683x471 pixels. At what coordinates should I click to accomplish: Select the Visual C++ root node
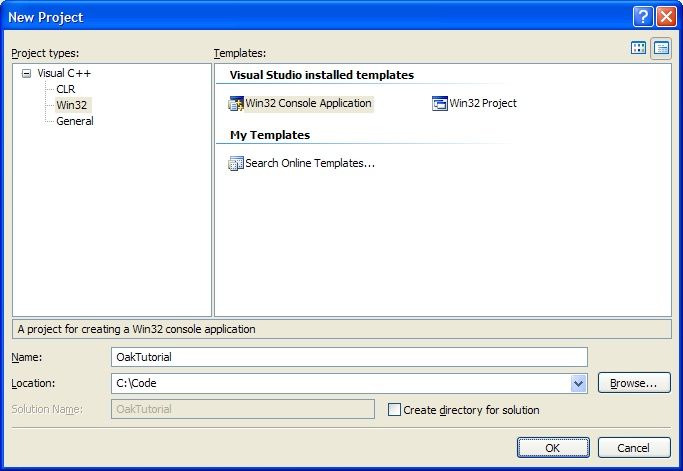(x=64, y=73)
